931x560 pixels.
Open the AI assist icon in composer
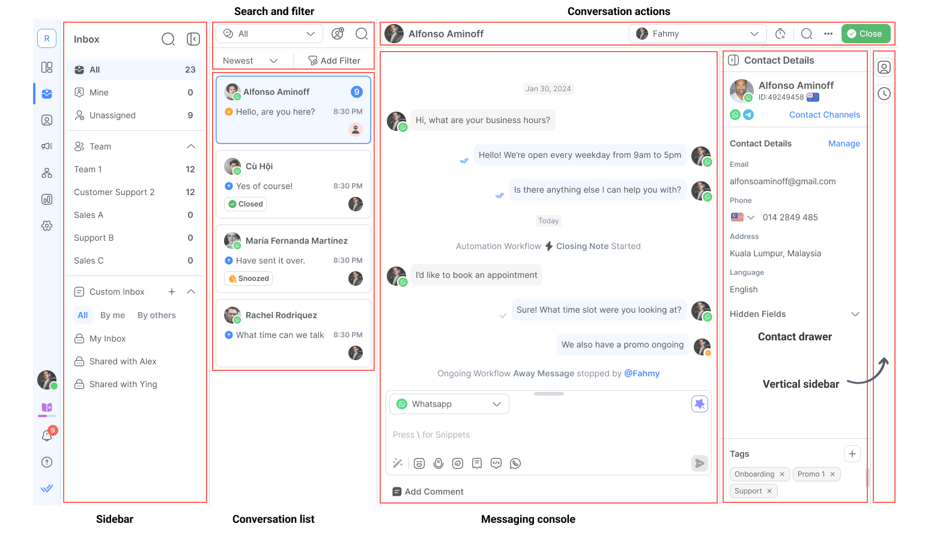699,404
